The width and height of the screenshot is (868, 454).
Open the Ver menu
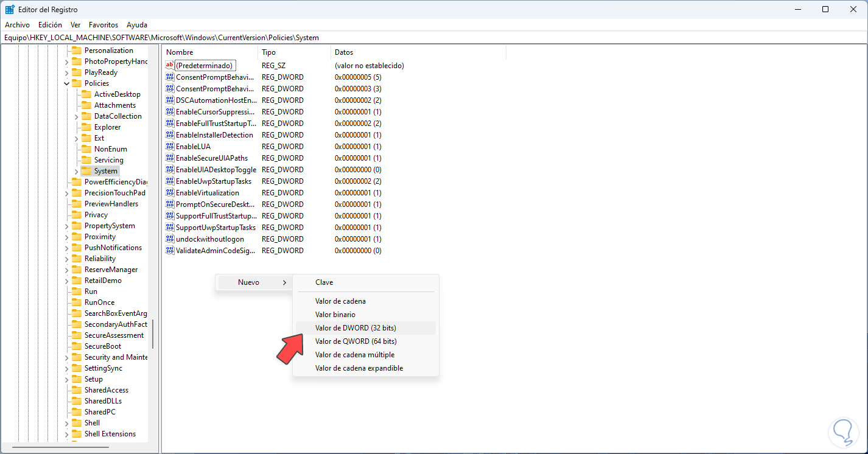[75, 25]
